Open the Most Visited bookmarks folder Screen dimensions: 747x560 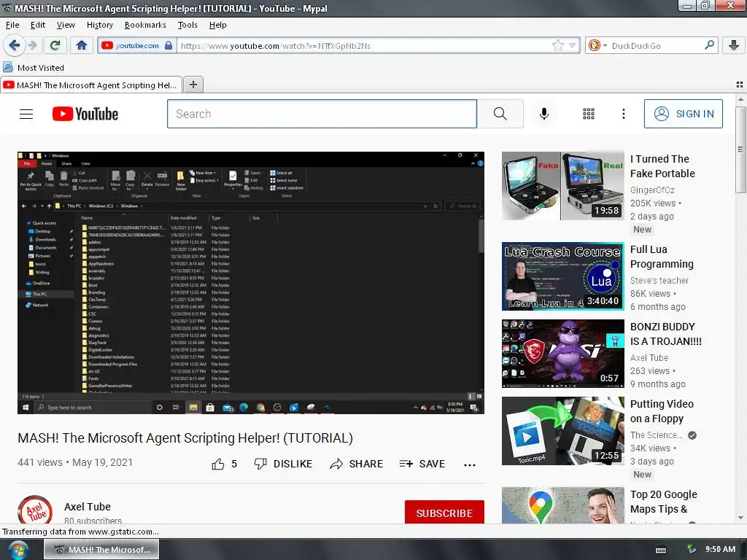[x=34, y=68]
